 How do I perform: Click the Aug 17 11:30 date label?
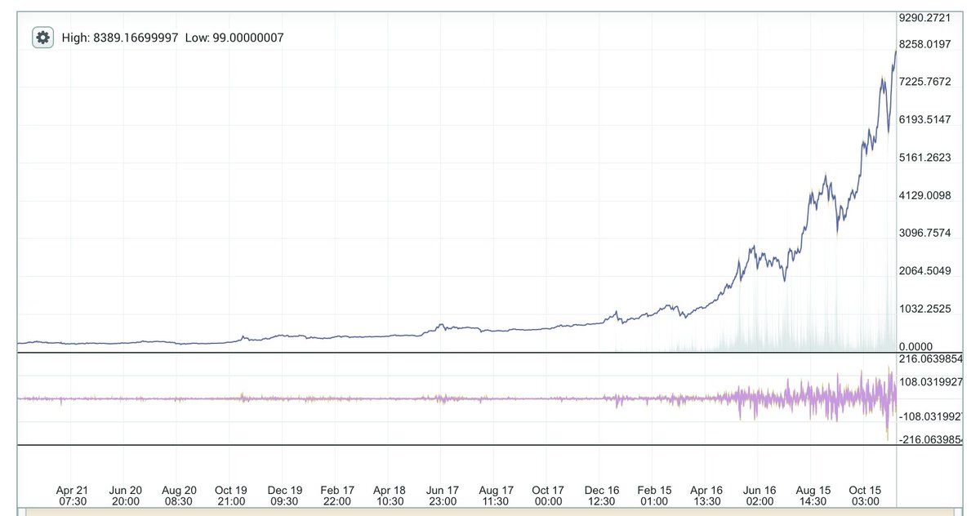point(496,496)
